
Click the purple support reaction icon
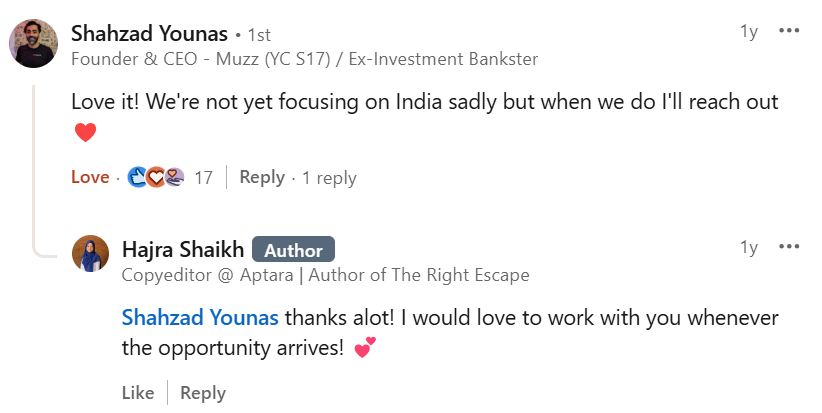175,177
